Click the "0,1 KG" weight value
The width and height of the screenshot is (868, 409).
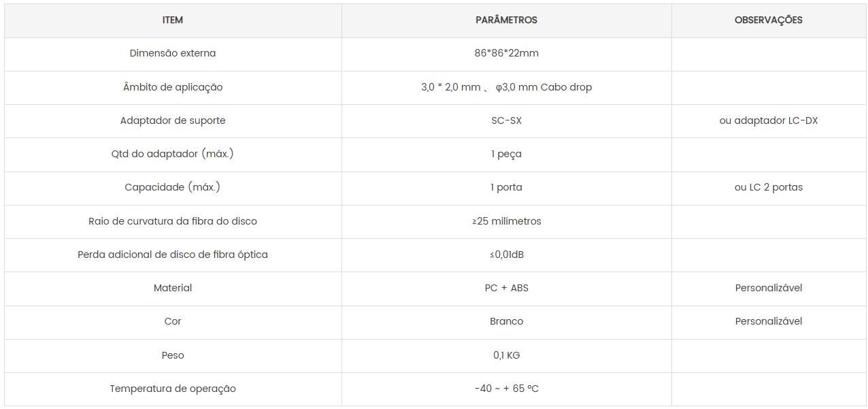(506, 355)
